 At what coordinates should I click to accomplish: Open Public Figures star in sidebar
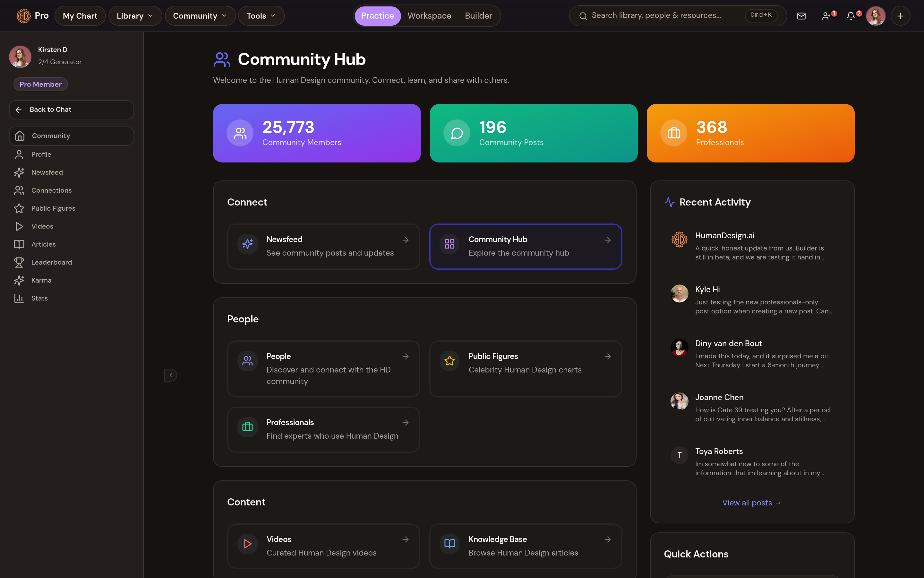pyautogui.click(x=19, y=208)
